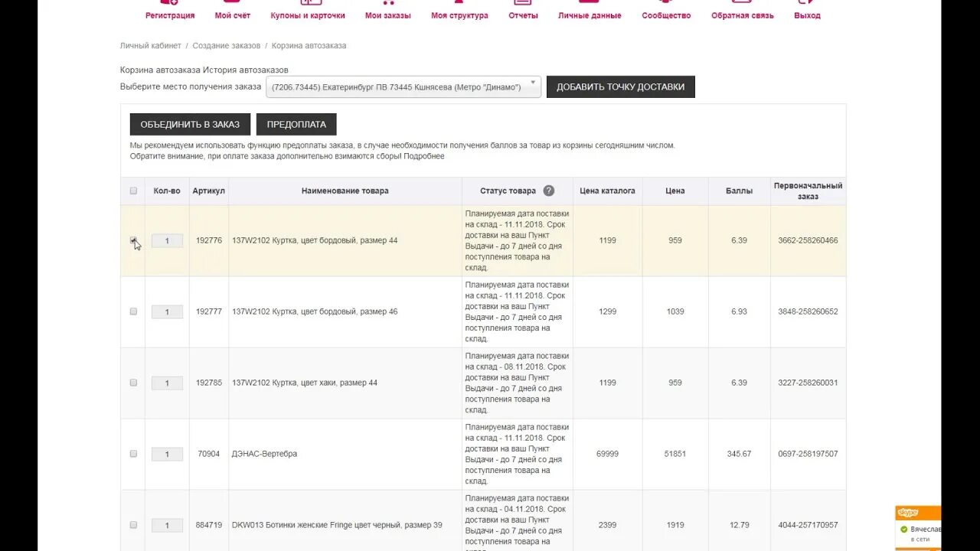
Task: Click the help icon beside Статус товара
Action: pos(548,191)
